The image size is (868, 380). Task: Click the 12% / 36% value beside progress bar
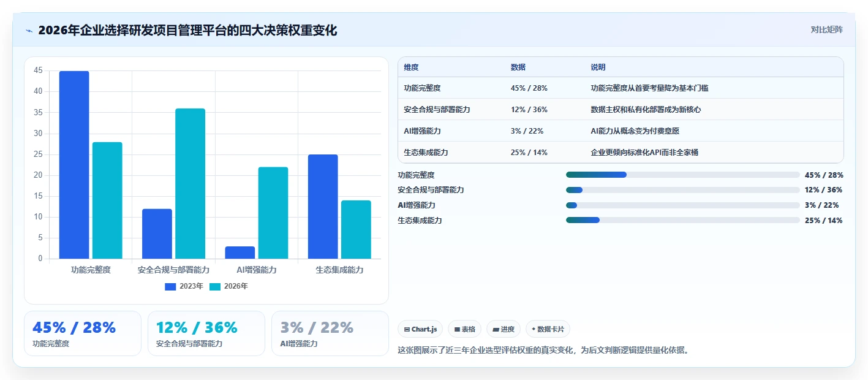[824, 190]
